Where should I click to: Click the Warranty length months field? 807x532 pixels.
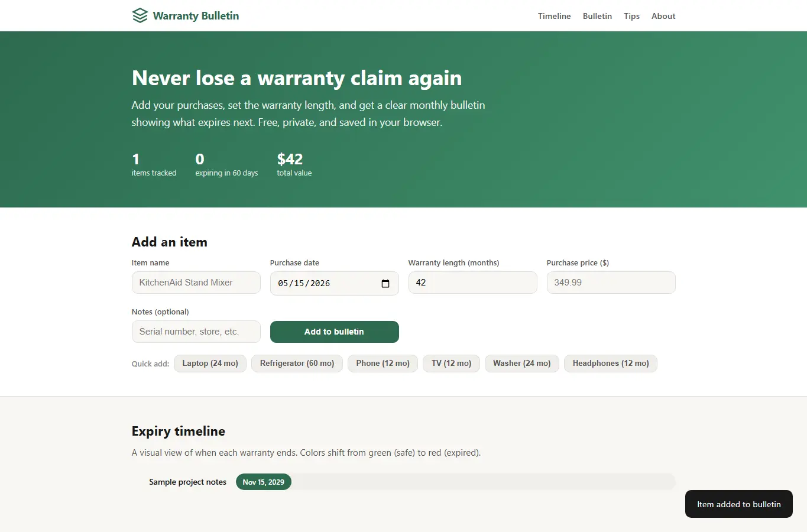[472, 283]
